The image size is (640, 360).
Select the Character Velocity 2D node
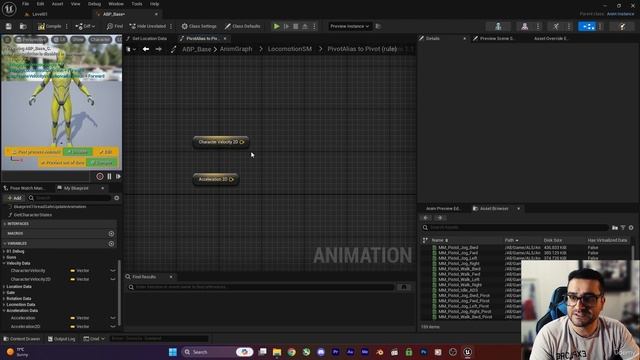coord(221,142)
